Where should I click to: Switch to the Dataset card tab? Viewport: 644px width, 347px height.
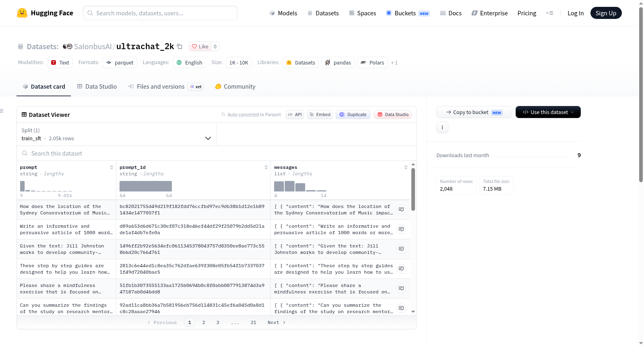coord(44,87)
